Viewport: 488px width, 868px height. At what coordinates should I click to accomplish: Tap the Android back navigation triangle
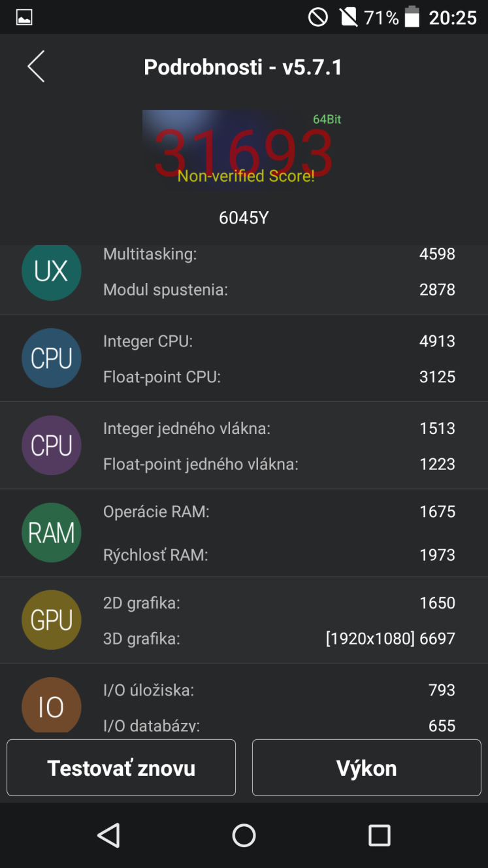point(108,835)
